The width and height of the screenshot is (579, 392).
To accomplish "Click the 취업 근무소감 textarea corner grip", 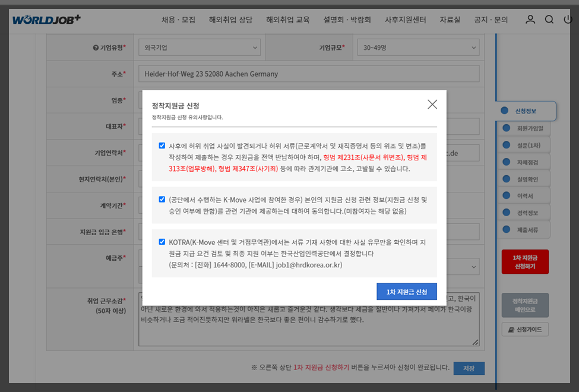I will coord(476,343).
